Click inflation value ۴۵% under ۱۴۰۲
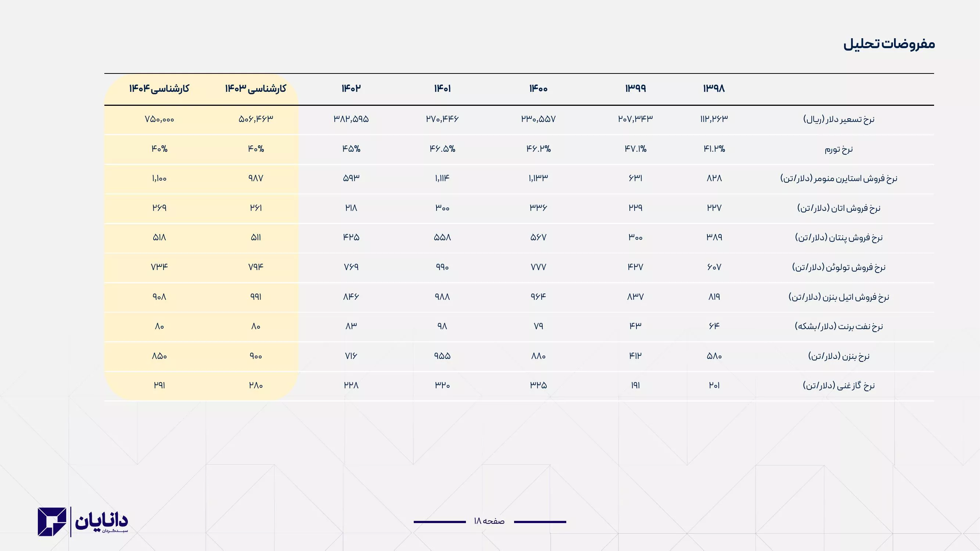Viewport: 980px width, 551px height. point(351,148)
